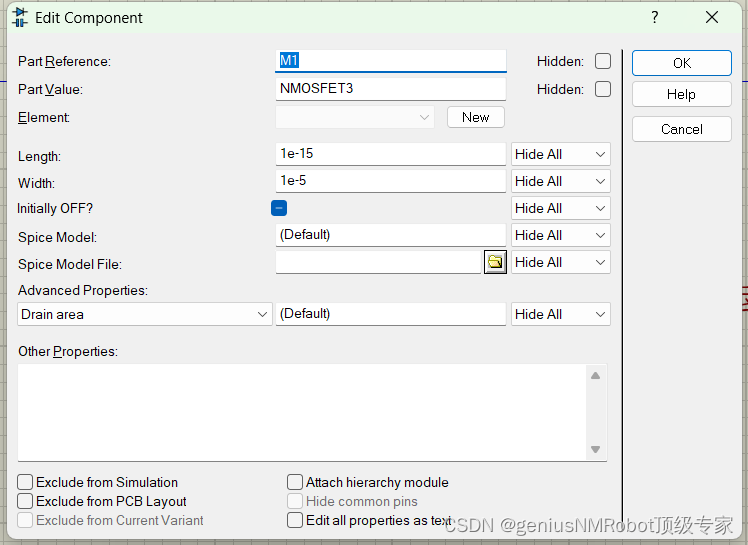Enable Exclude from PCB Layout
The height and width of the screenshot is (545, 748).
[x=25, y=501]
